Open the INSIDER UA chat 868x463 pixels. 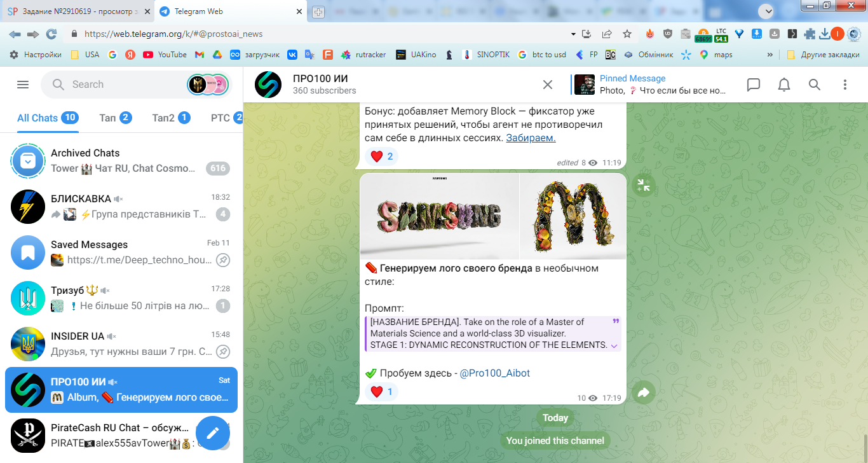pyautogui.click(x=121, y=343)
